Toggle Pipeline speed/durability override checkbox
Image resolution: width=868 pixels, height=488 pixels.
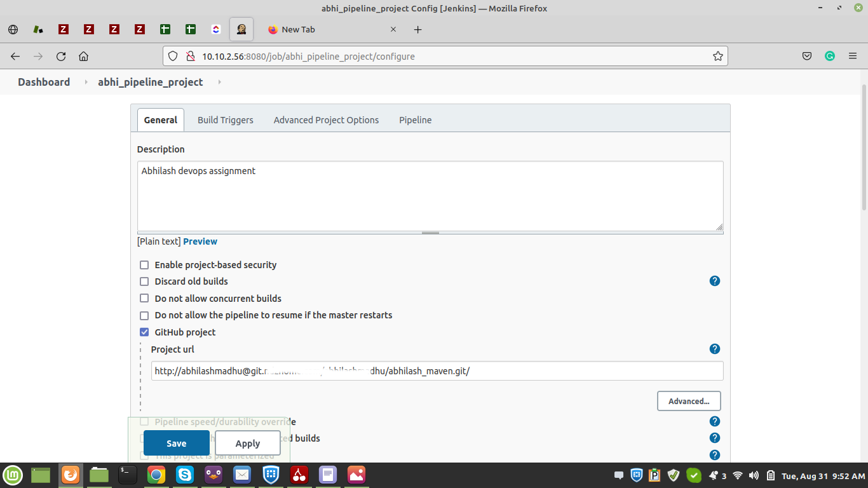(144, 422)
